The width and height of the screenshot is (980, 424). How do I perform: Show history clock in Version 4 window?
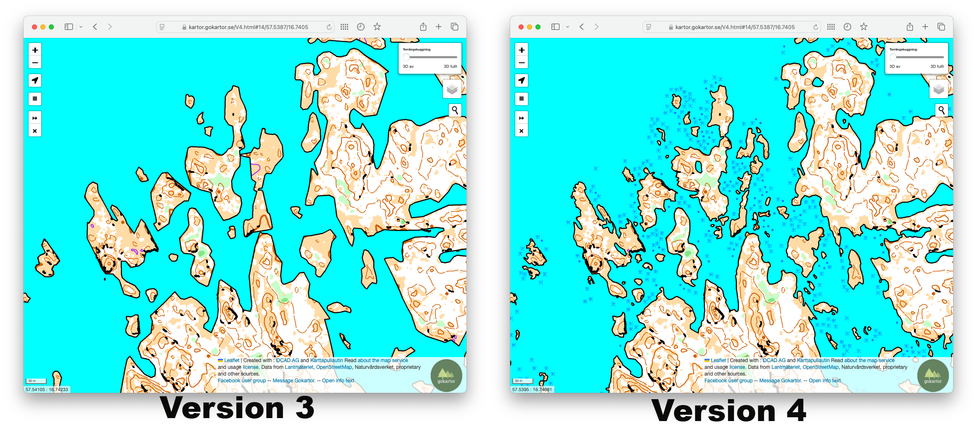848,27
